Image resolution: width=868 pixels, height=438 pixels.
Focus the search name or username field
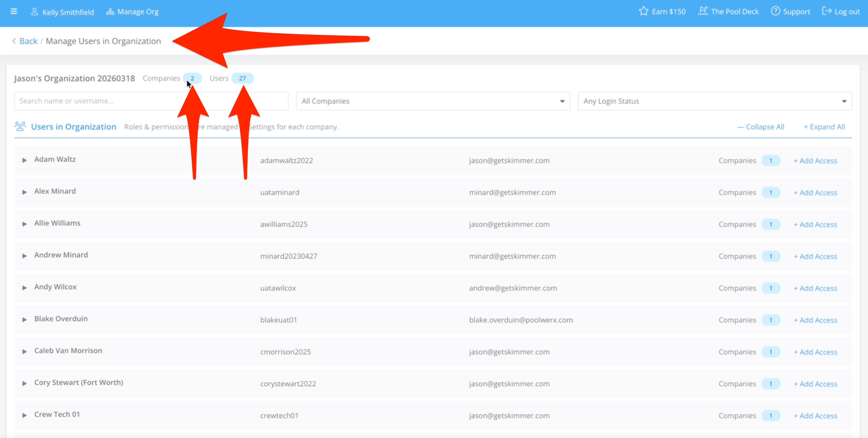click(151, 101)
